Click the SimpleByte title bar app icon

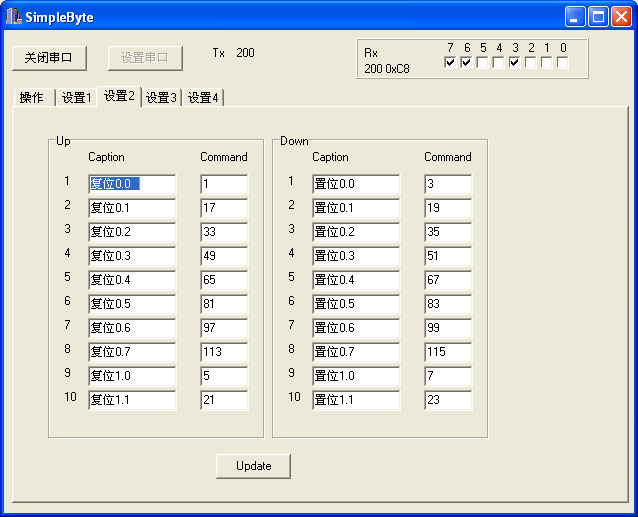14,17
